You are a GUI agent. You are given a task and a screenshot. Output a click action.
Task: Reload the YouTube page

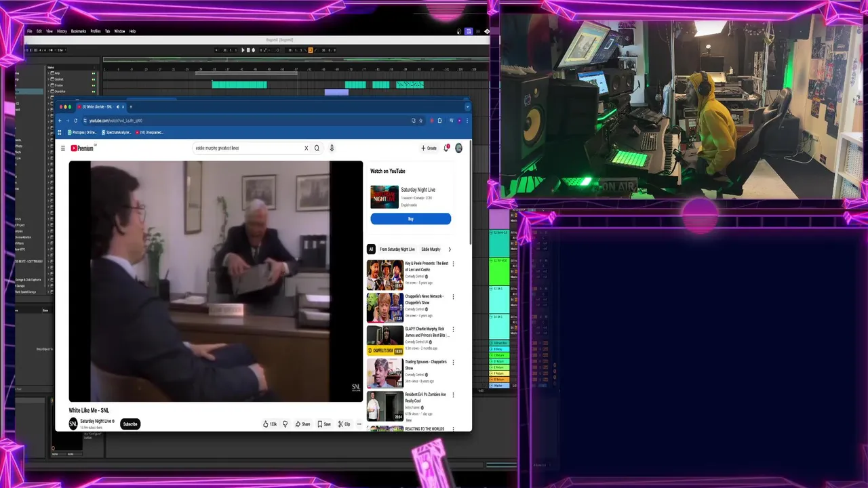[75, 121]
